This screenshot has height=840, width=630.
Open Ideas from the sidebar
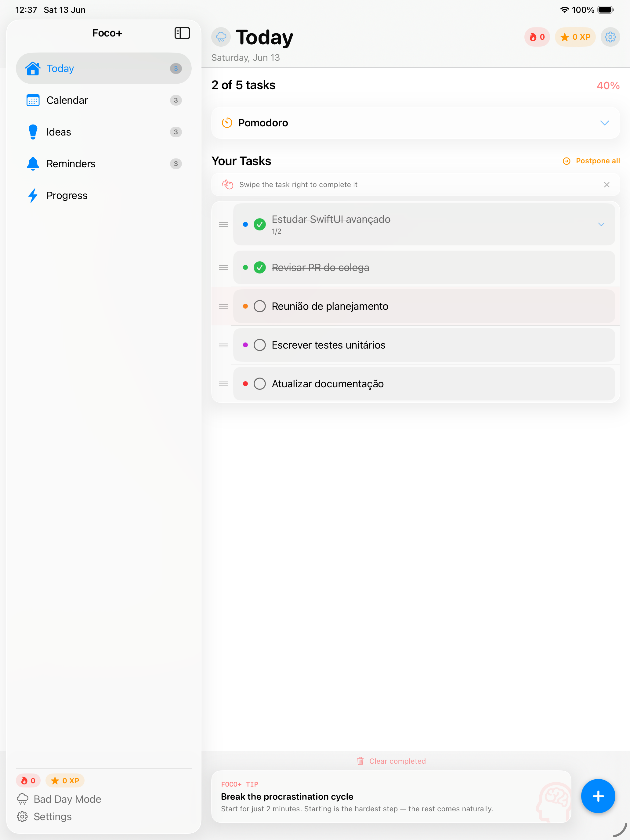pyautogui.click(x=104, y=132)
